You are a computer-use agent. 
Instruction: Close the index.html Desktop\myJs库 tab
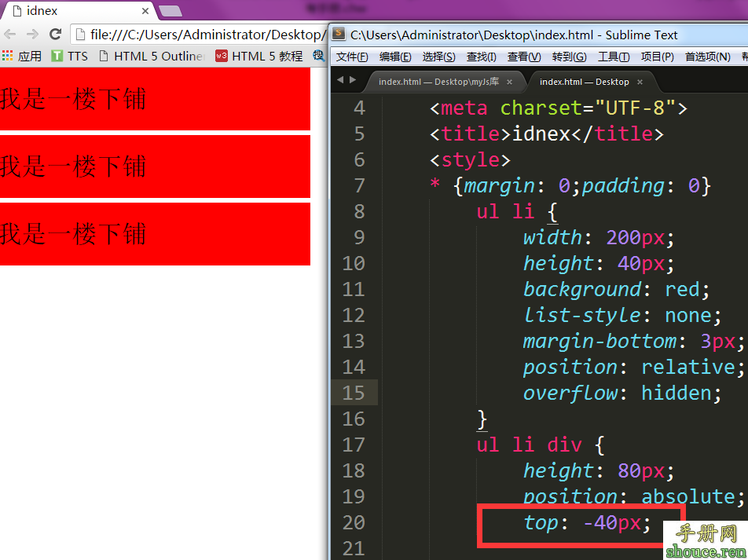[509, 82]
